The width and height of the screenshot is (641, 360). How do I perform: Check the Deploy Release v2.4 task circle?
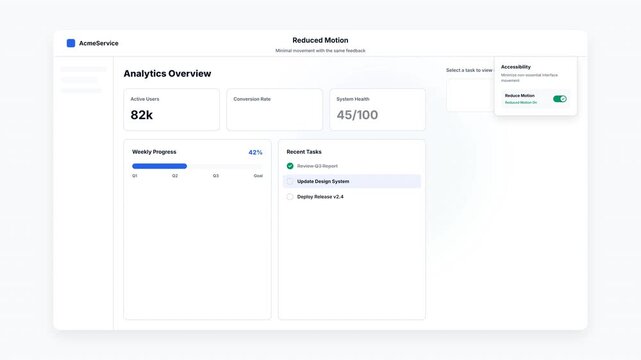point(290,197)
